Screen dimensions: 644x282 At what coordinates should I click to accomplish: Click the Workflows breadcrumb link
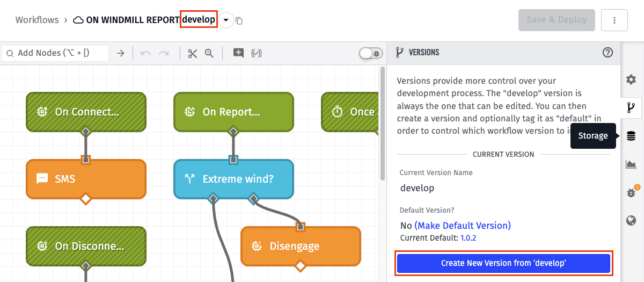point(37,20)
